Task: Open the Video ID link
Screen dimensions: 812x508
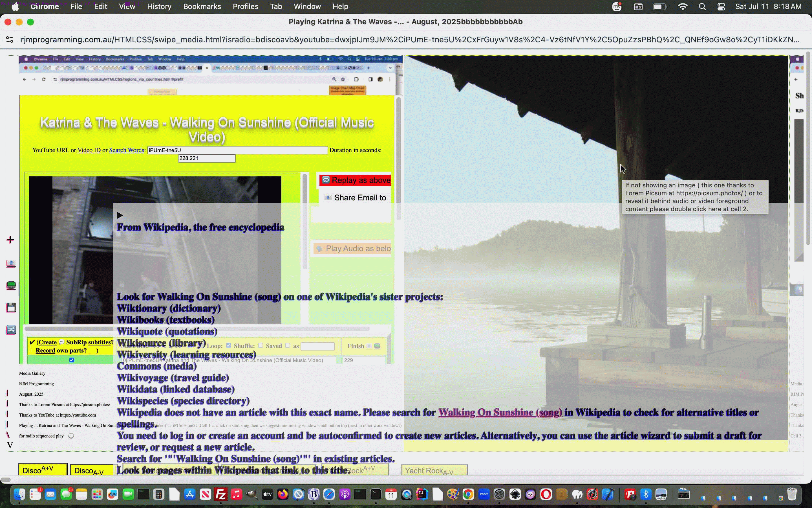Action: [x=89, y=150]
